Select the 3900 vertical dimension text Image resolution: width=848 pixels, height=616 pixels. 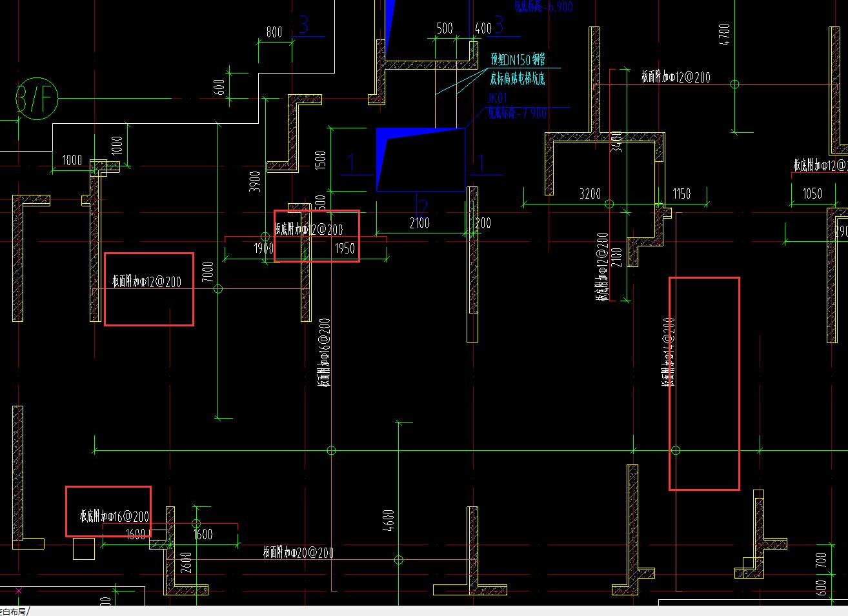255,182
